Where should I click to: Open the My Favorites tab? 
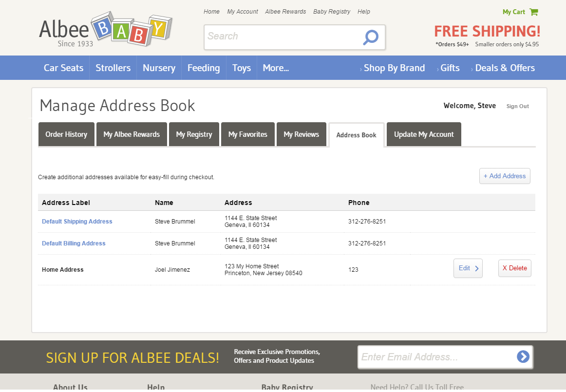[x=247, y=134]
